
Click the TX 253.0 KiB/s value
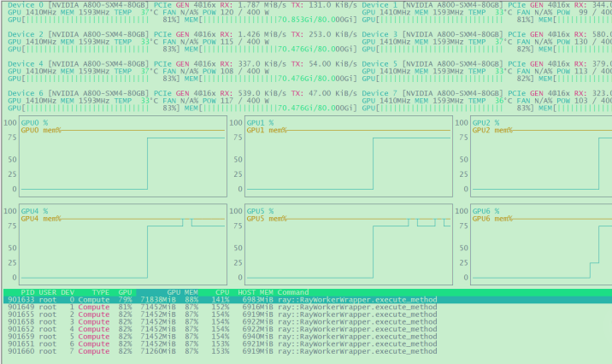tap(332, 34)
